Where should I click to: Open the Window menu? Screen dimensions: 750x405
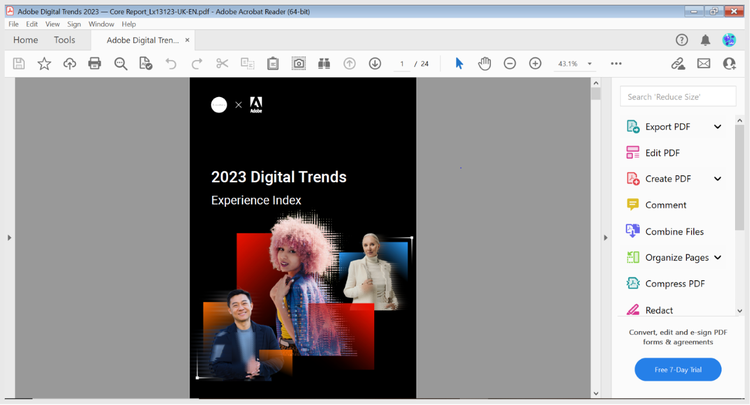pyautogui.click(x=101, y=24)
